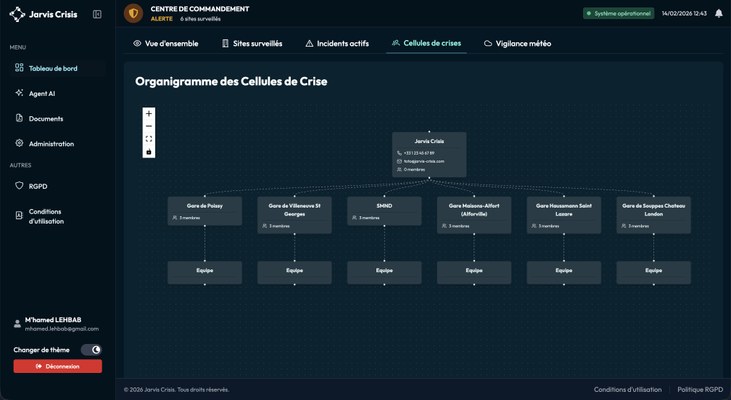Click the orange shield alert icon in header

pyautogui.click(x=133, y=14)
